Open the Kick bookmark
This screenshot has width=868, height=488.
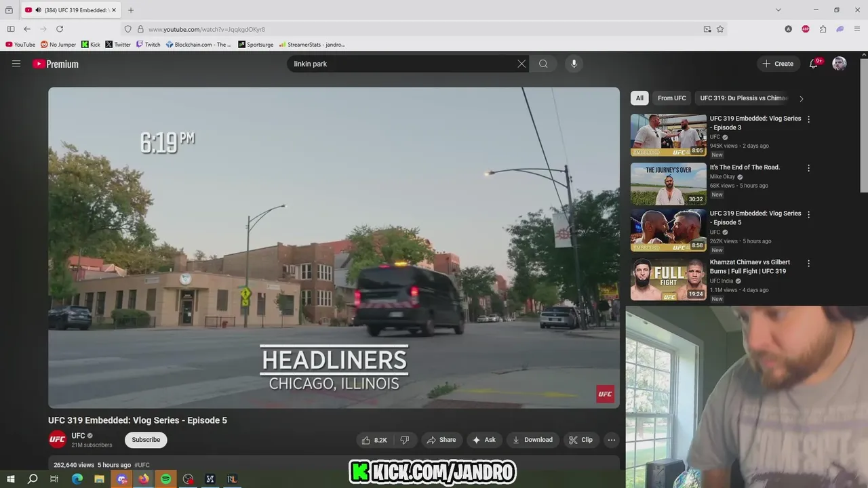point(91,45)
